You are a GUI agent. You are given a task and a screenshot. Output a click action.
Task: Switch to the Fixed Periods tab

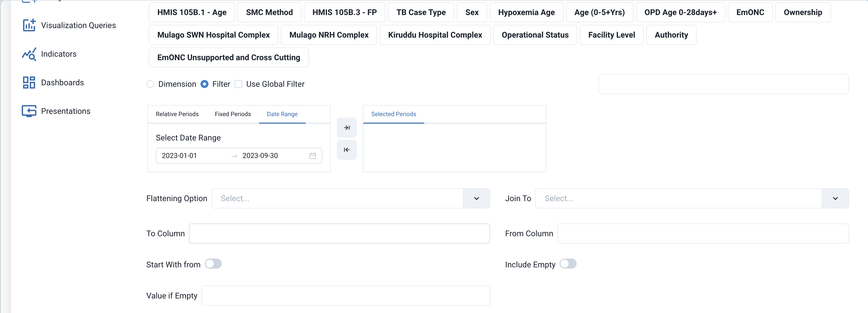233,114
